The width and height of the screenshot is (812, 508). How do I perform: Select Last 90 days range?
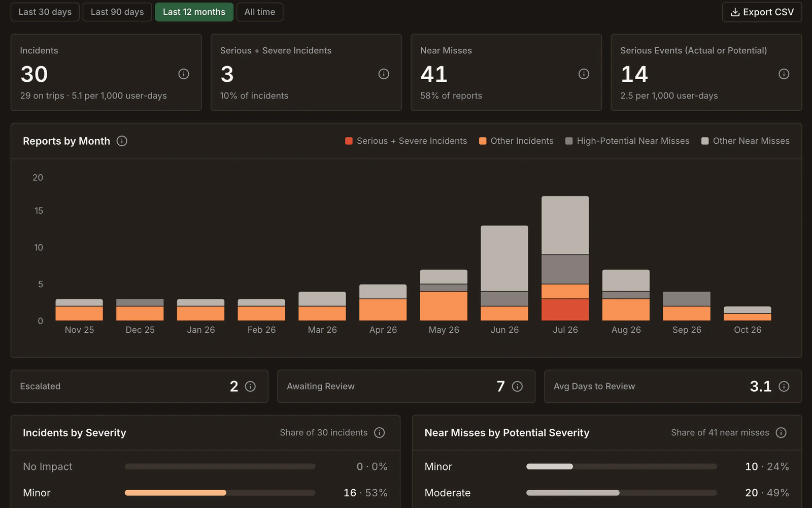point(117,12)
